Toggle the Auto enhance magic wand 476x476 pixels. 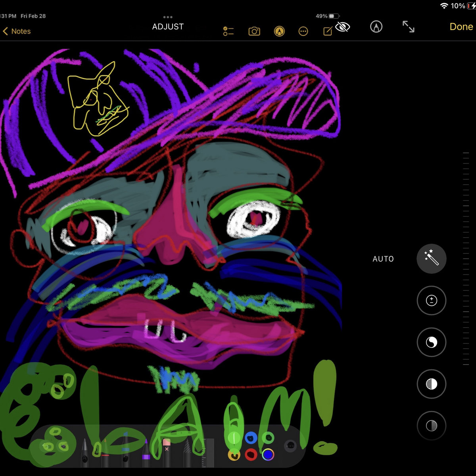pyautogui.click(x=431, y=259)
